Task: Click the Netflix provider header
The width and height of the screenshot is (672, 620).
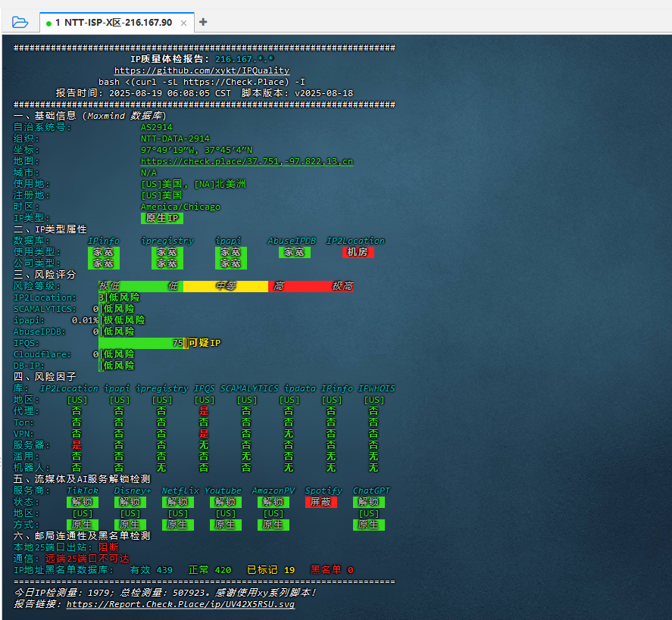Action: (x=180, y=491)
